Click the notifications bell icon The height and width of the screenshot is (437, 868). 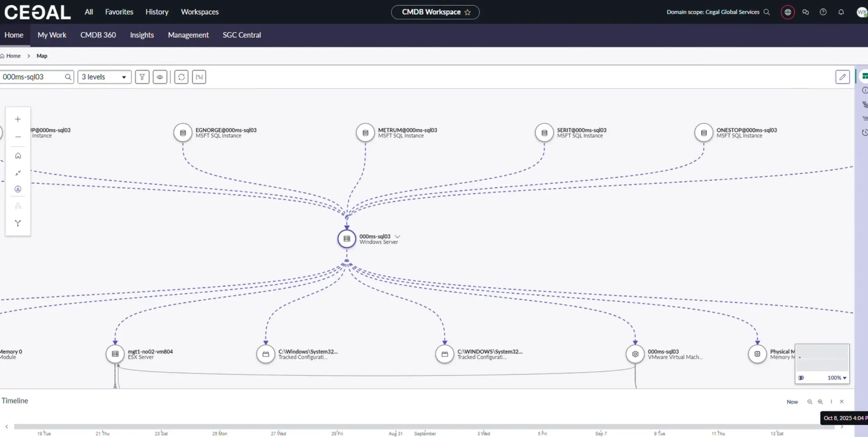pyautogui.click(x=841, y=12)
